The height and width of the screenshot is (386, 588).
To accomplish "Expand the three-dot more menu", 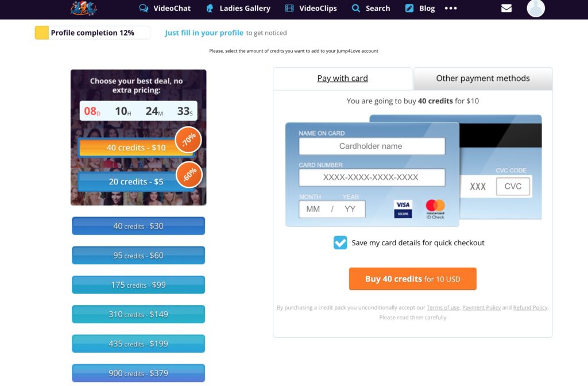I will coord(451,9).
